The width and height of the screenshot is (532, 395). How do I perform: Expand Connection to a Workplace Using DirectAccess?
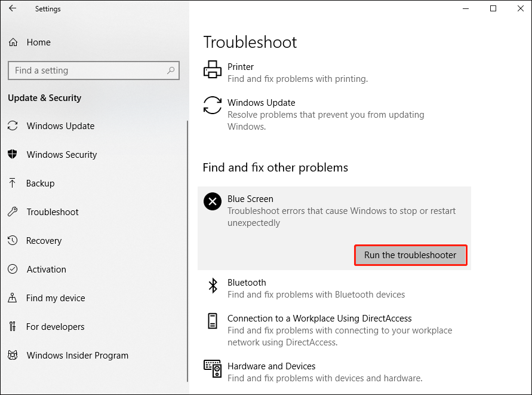[x=334, y=330]
